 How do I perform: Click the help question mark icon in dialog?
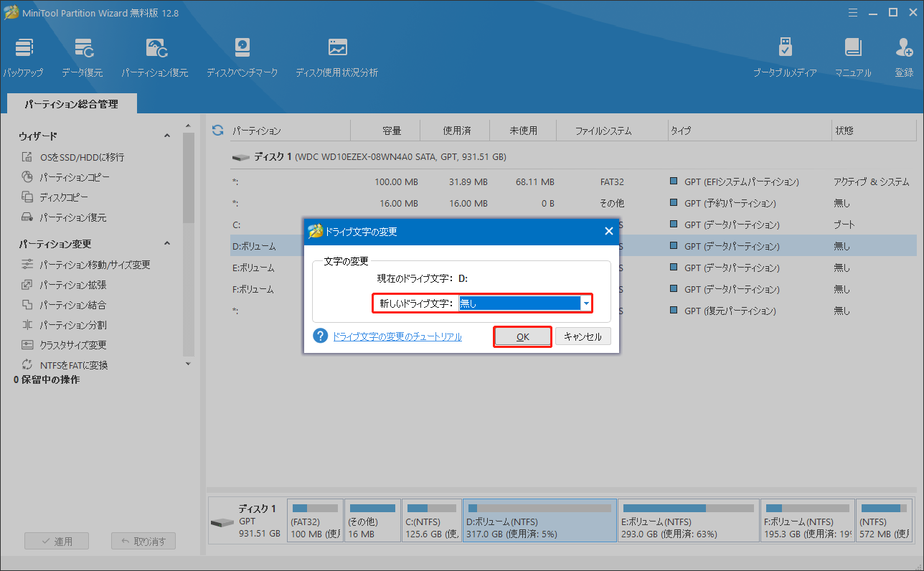point(321,336)
